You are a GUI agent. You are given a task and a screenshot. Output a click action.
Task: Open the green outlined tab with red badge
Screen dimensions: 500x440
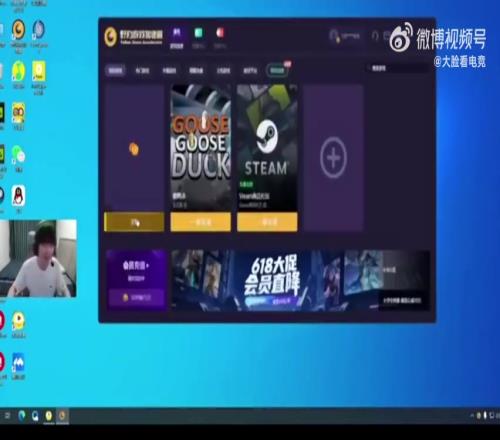[277, 70]
